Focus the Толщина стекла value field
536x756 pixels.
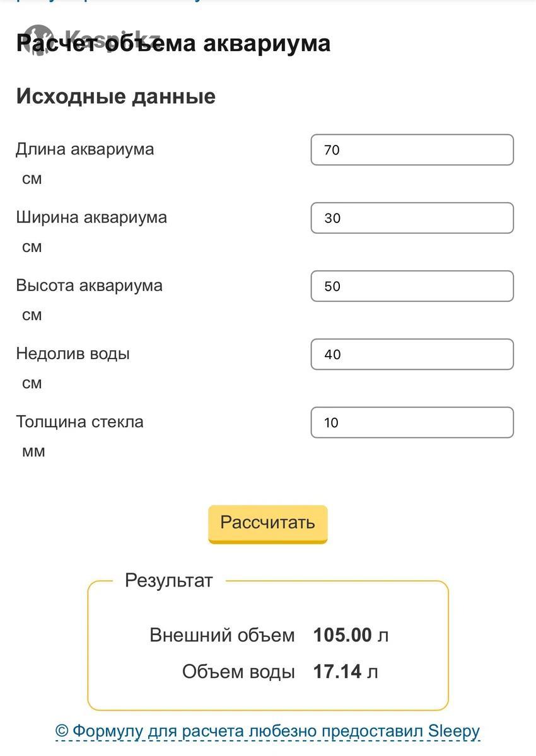coord(412,422)
